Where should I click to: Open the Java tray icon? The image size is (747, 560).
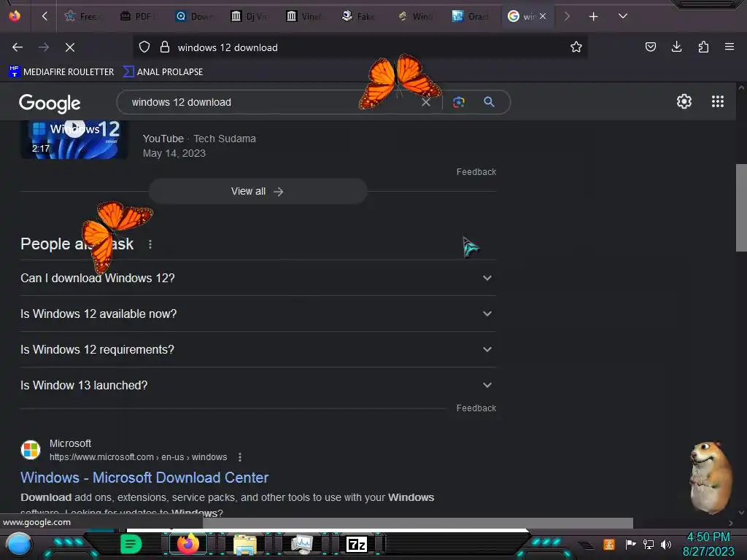(x=608, y=544)
